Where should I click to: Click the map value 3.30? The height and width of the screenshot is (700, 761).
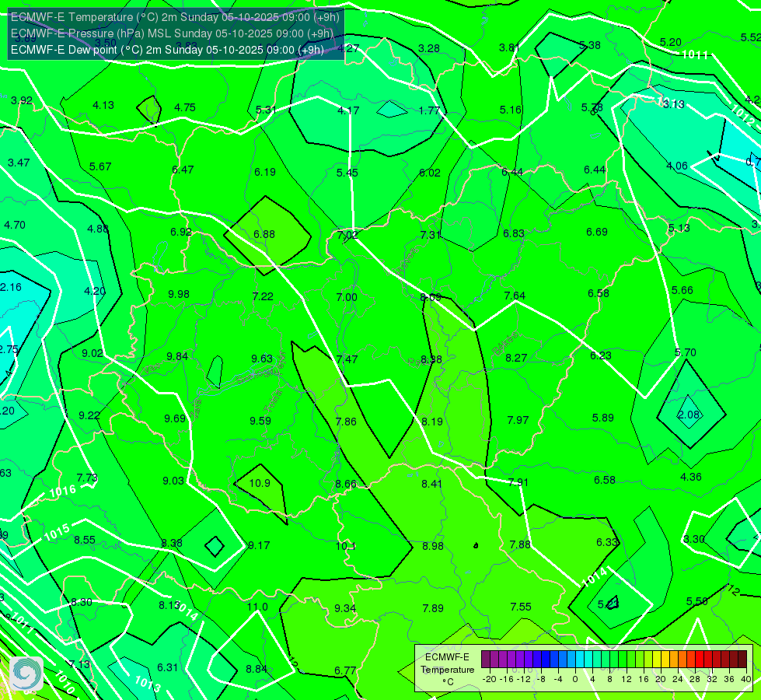pos(693,539)
